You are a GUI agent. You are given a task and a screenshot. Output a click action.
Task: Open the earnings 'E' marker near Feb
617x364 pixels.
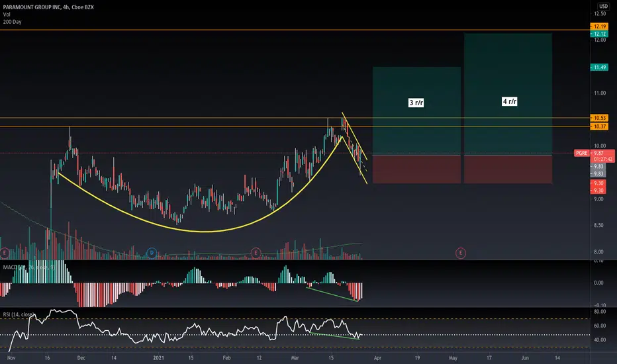click(256, 253)
